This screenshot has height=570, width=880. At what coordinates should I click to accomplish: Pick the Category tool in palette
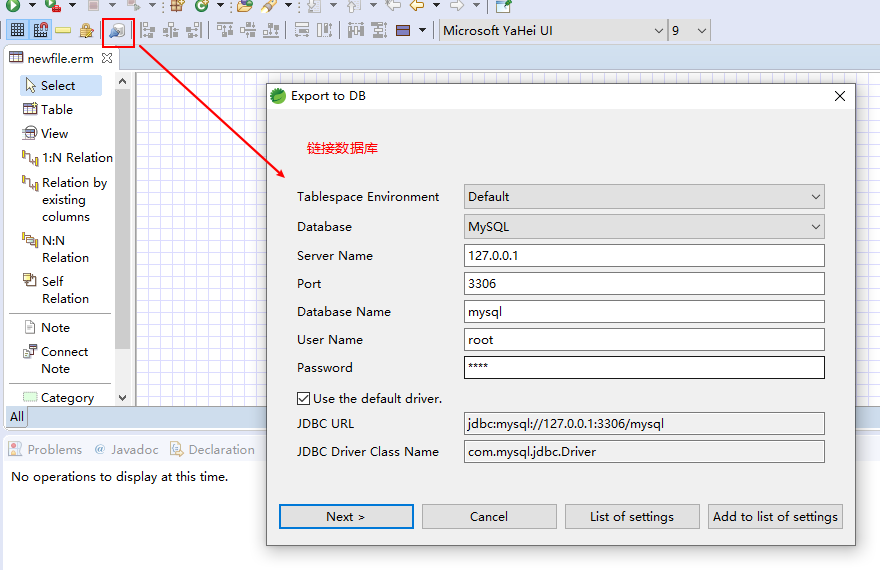click(58, 397)
